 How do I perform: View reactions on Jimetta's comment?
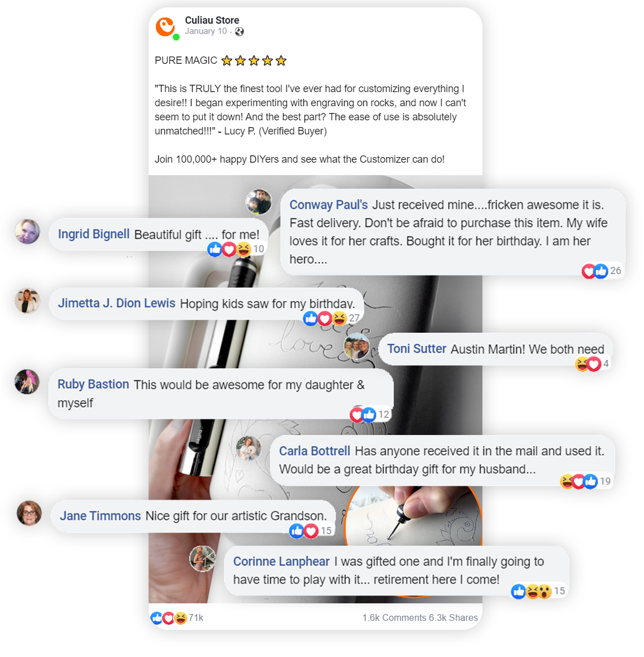click(332, 319)
